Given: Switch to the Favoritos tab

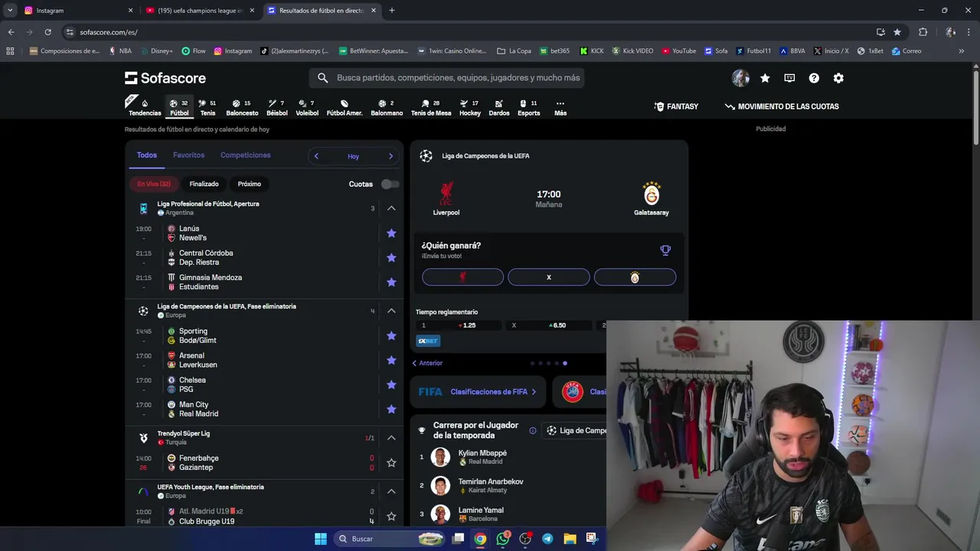Looking at the screenshot, I should 188,155.
